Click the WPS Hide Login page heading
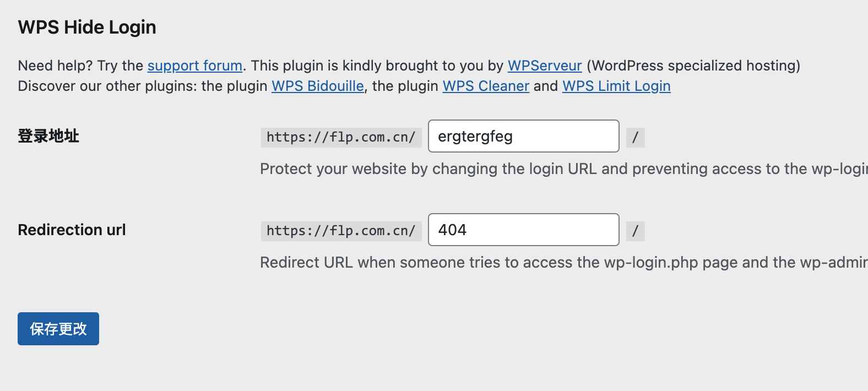Screen dimensions: 868x391 (86, 26)
